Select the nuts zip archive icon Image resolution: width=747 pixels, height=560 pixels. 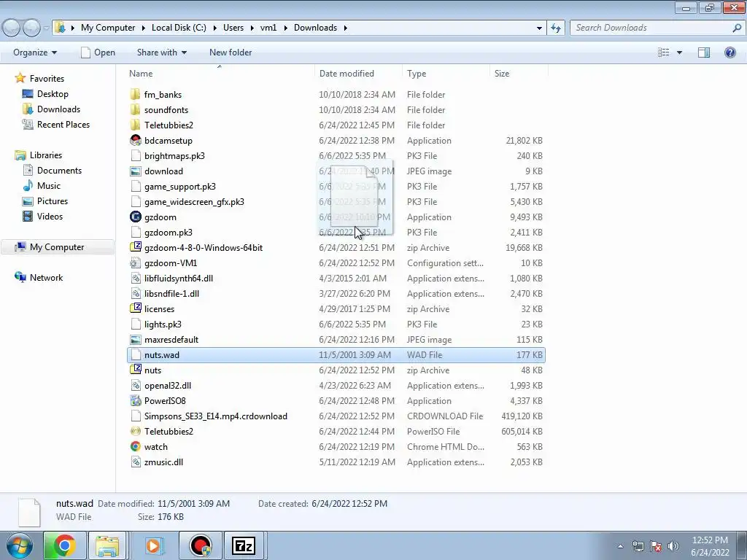(135, 370)
